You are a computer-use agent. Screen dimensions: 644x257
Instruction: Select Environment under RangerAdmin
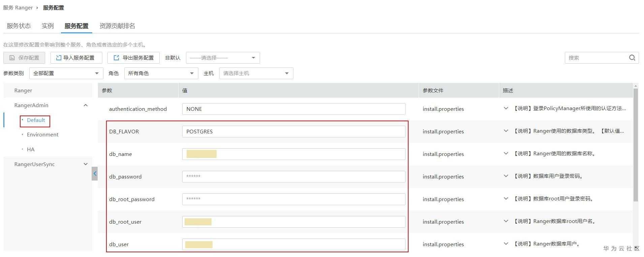pyautogui.click(x=42, y=134)
